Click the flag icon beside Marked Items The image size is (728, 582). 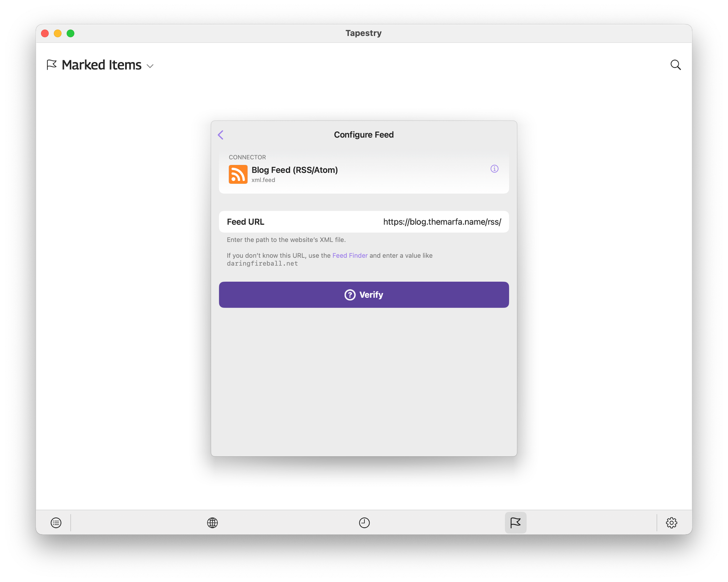point(52,65)
